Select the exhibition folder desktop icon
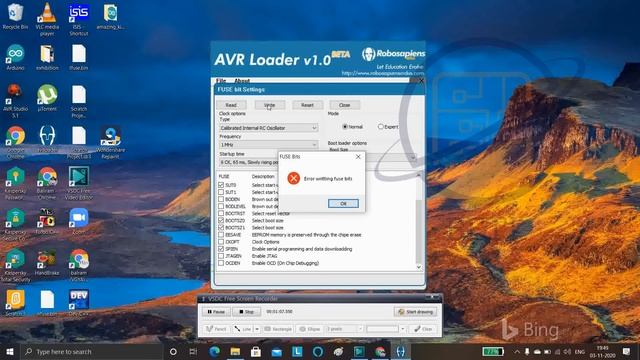The height and width of the screenshot is (360, 640). [x=47, y=58]
